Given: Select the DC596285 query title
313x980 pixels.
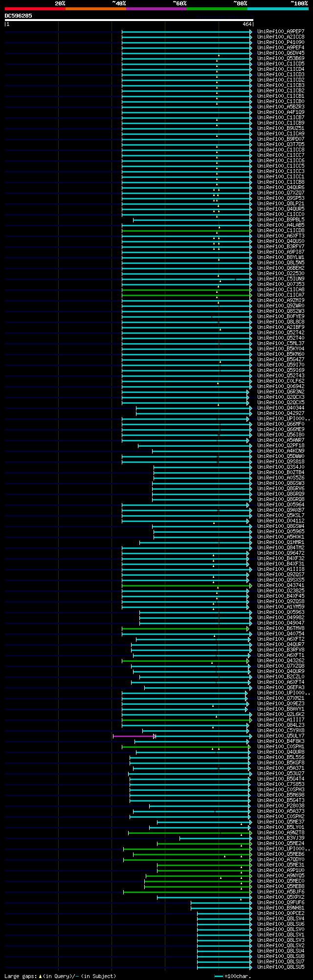Looking at the screenshot, I should 19,16.
